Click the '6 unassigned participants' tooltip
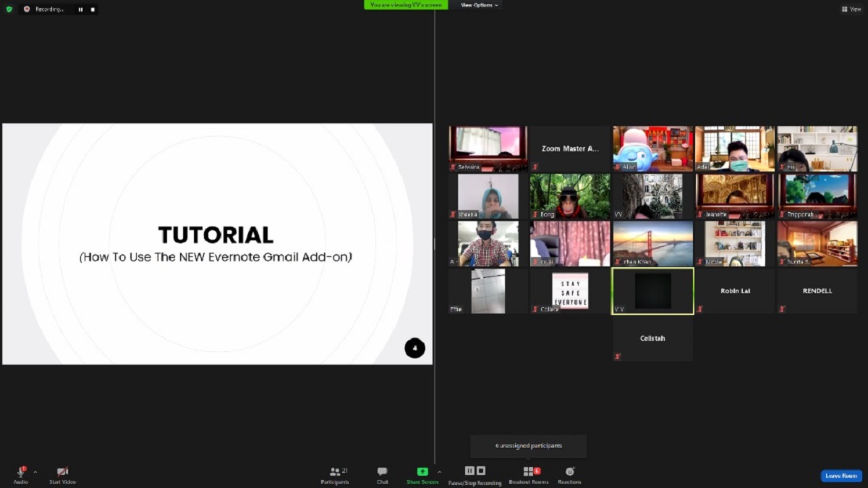868x488 pixels. coord(529,446)
